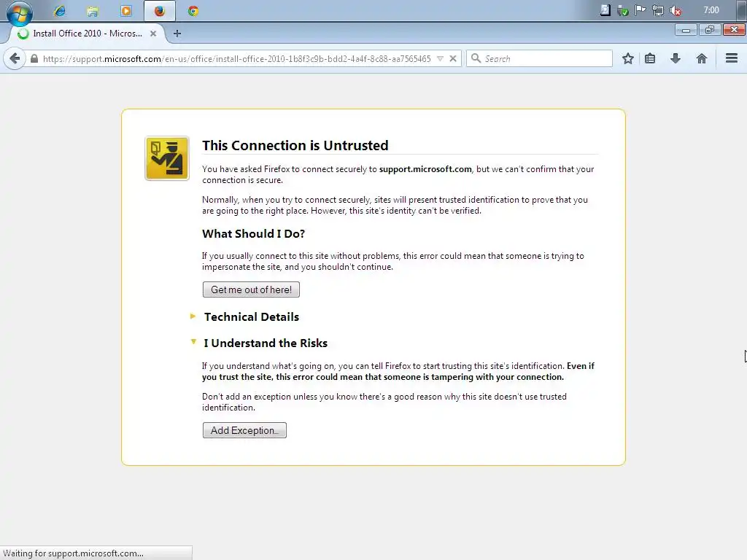Select the Install Office 2010 tab
747x560 pixels.
[x=88, y=34]
